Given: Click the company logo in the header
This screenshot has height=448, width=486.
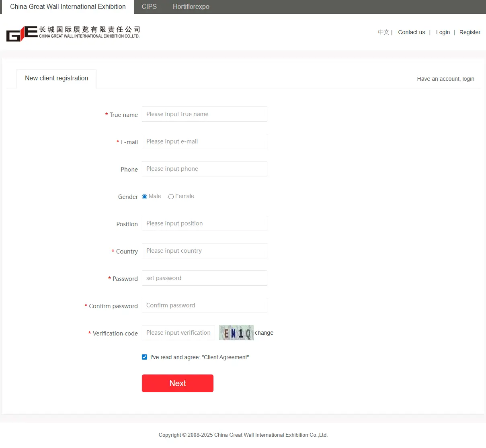Looking at the screenshot, I should coord(73,33).
